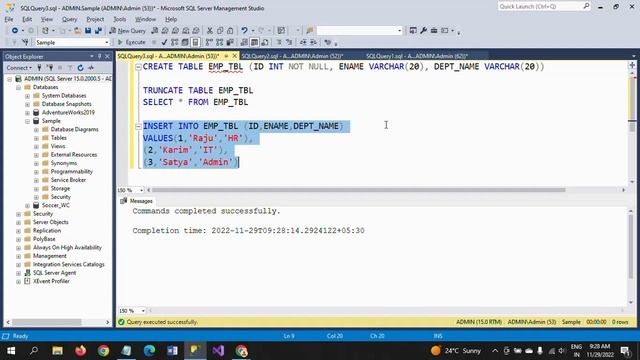640x360 pixels.
Task: Expand the Tables folder under Sample
Action: (36, 138)
